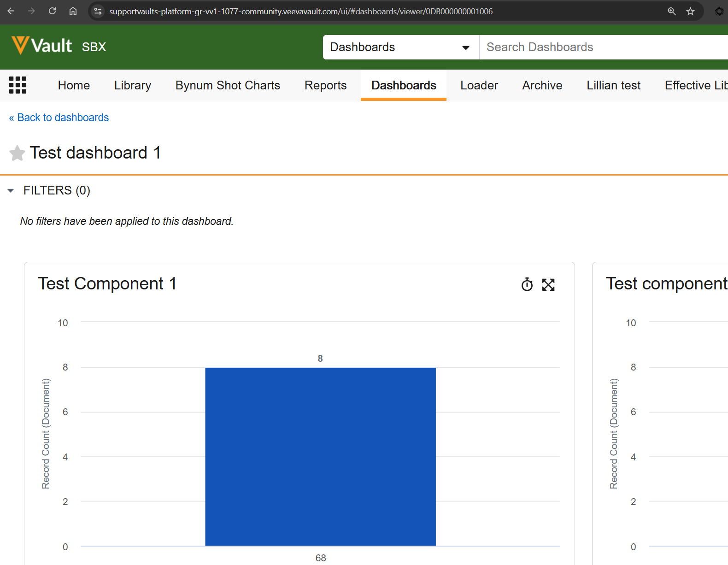Viewport: 728px width, 565px height.
Task: Click the Back to dashboards link
Action: point(59,118)
